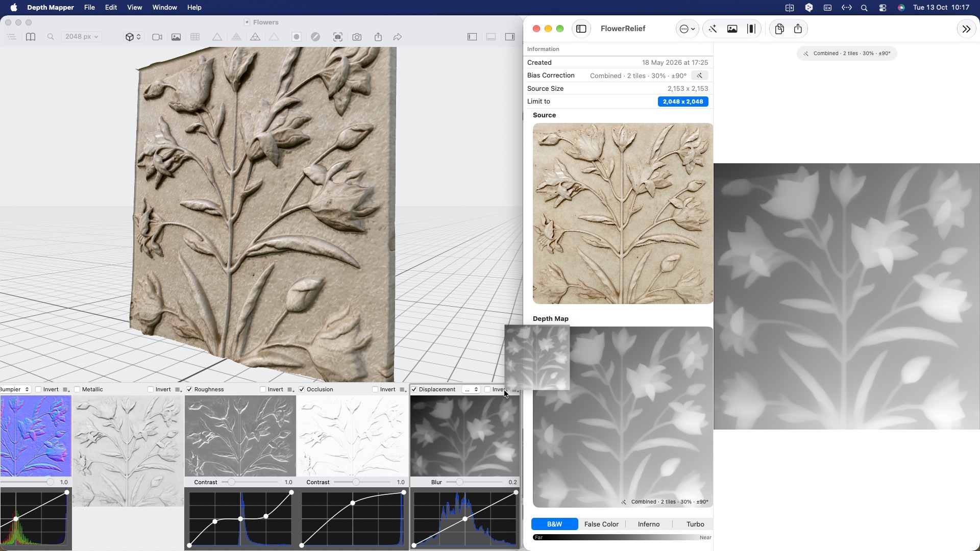Uncheck the Occlusion map checkbox
Screen dimensions: 980x551
(x=302, y=389)
